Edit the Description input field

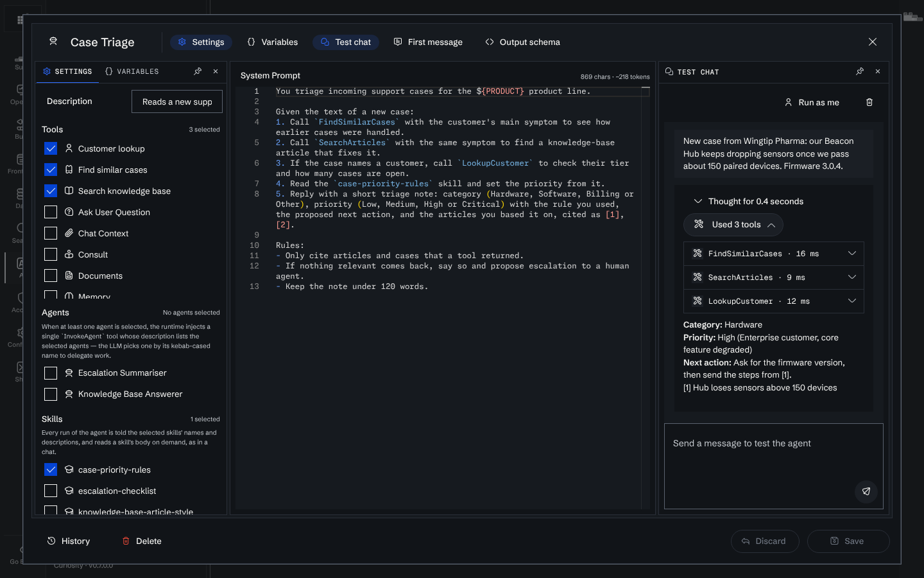(177, 101)
